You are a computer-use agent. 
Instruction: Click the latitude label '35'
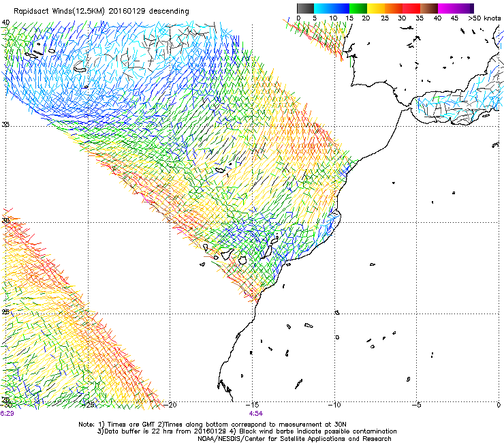click(x=5, y=124)
